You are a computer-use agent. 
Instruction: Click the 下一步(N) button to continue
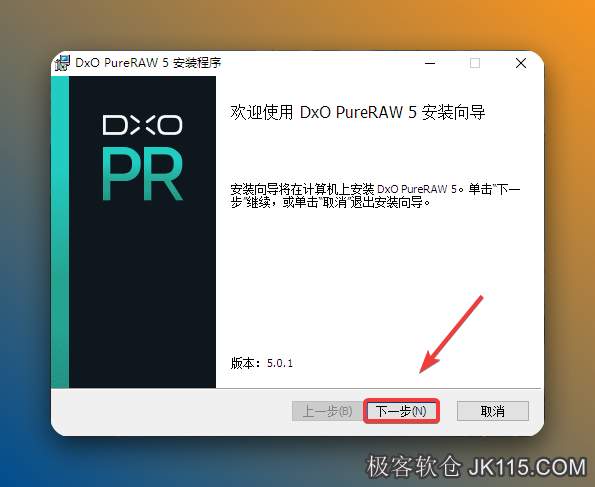[401, 411]
